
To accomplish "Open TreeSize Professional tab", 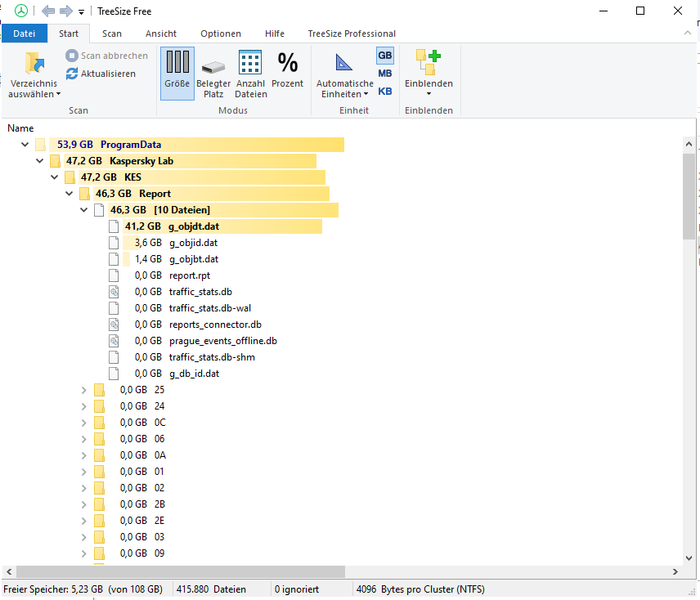I will point(352,34).
